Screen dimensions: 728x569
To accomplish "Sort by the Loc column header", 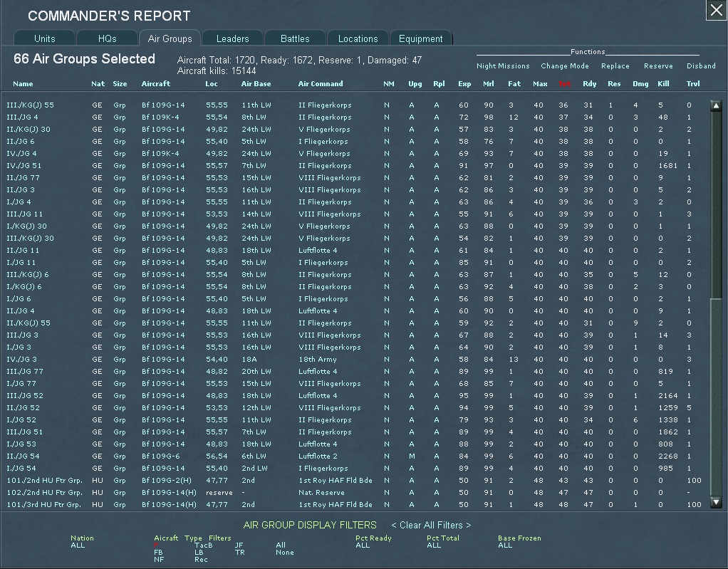I will coord(212,83).
